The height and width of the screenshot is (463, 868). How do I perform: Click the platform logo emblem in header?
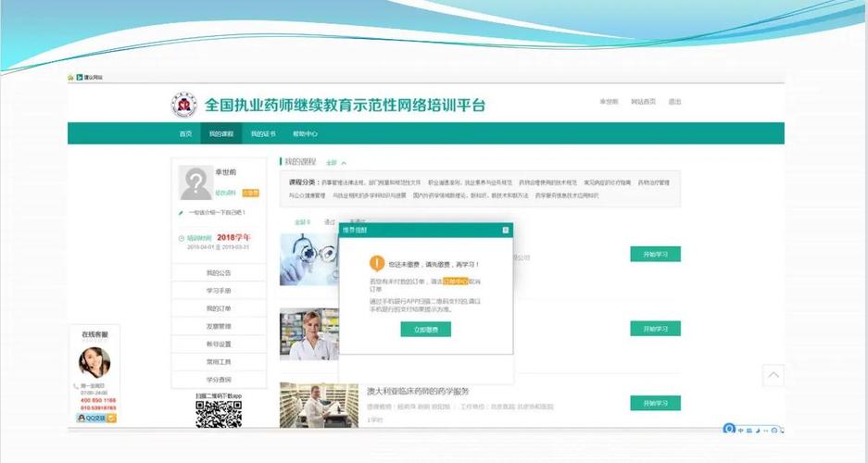click(x=183, y=106)
